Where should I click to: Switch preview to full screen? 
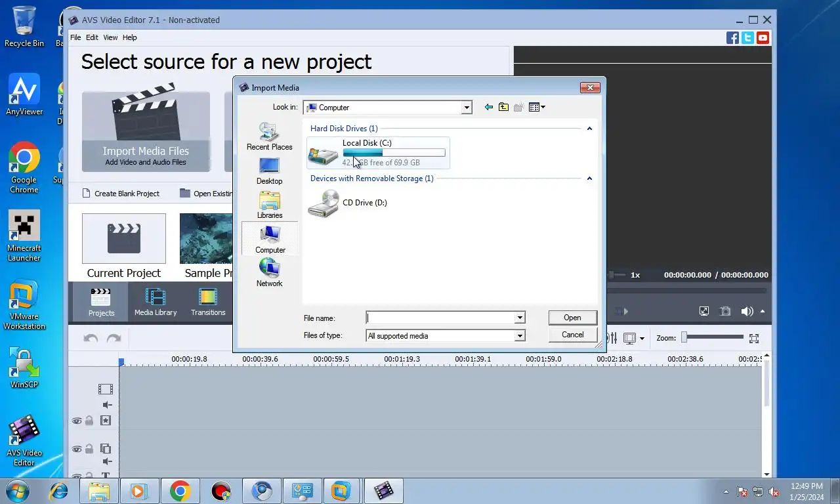[x=704, y=311]
